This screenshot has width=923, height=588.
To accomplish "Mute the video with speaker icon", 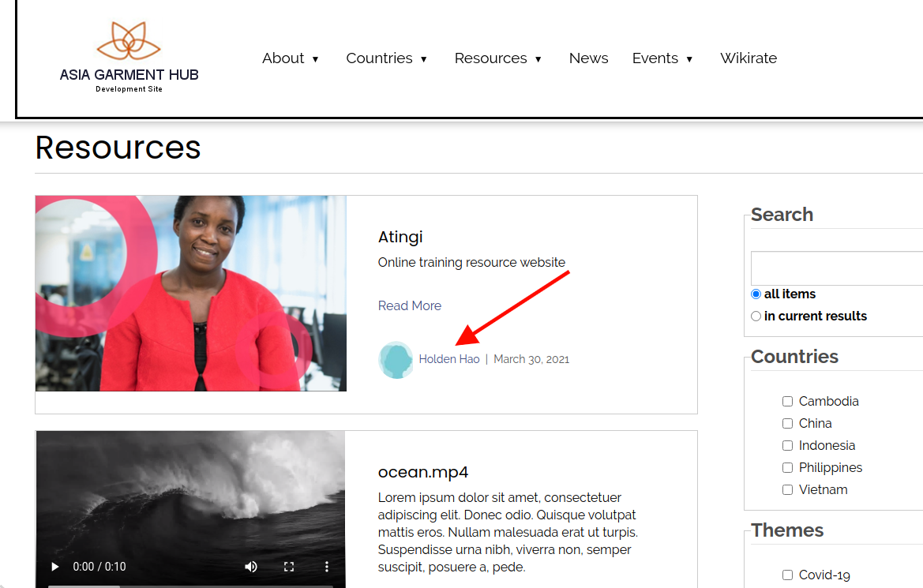I will [251, 567].
